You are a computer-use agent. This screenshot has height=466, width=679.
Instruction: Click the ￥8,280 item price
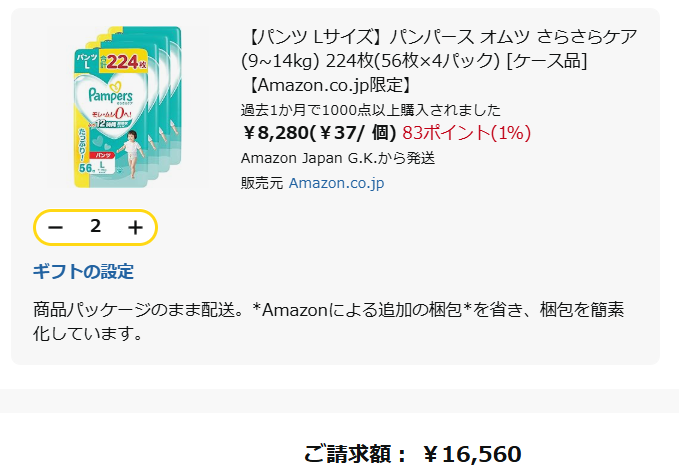click(275, 133)
